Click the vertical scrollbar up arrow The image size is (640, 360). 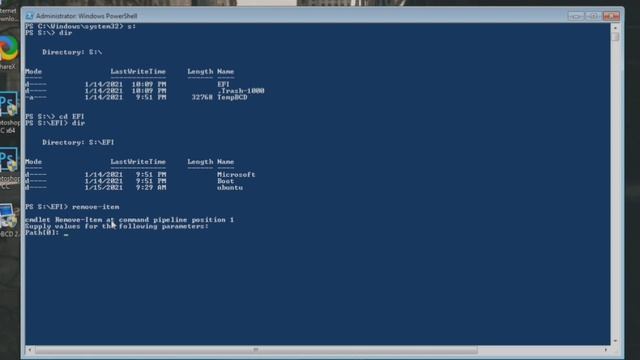[615, 28]
